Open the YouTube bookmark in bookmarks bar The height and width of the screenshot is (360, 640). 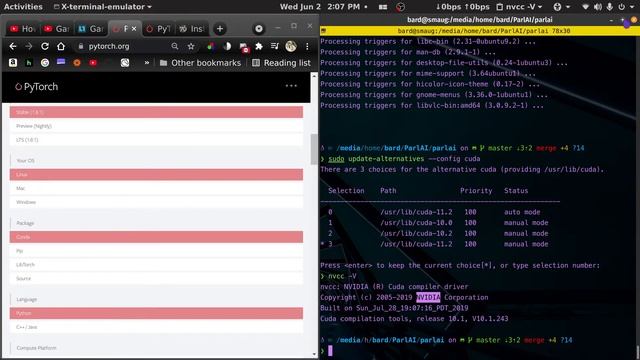pos(93,62)
